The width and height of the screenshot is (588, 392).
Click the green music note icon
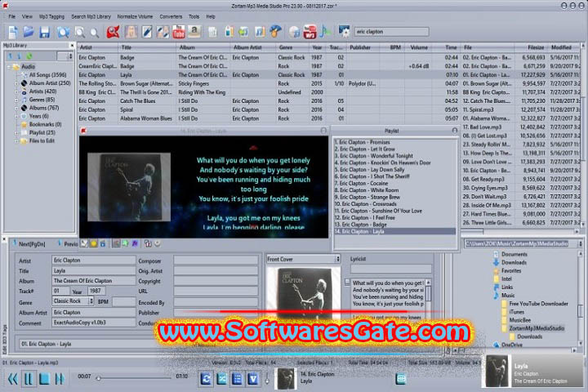(x=325, y=32)
